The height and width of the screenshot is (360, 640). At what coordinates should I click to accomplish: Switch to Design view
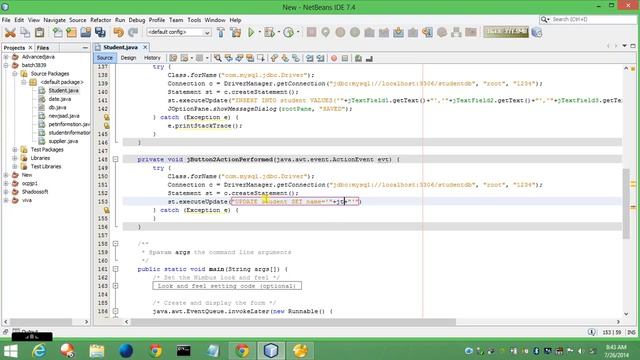coord(128,58)
